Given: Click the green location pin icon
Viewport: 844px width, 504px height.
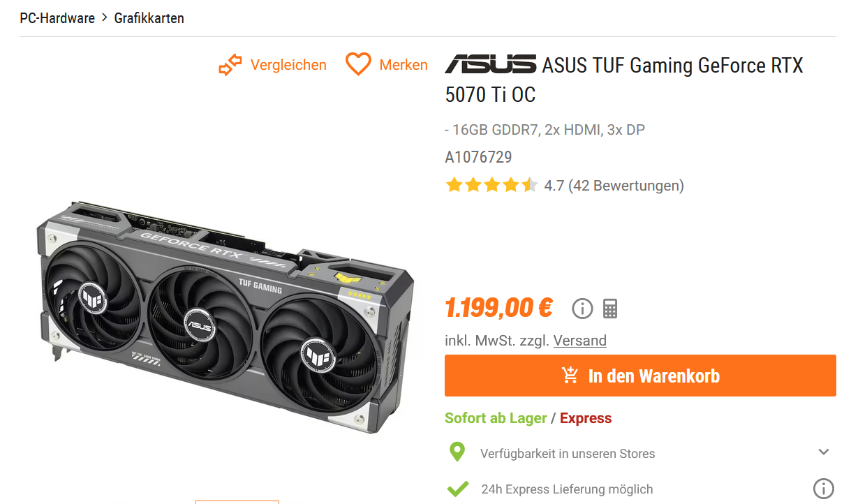Looking at the screenshot, I should click(x=457, y=452).
